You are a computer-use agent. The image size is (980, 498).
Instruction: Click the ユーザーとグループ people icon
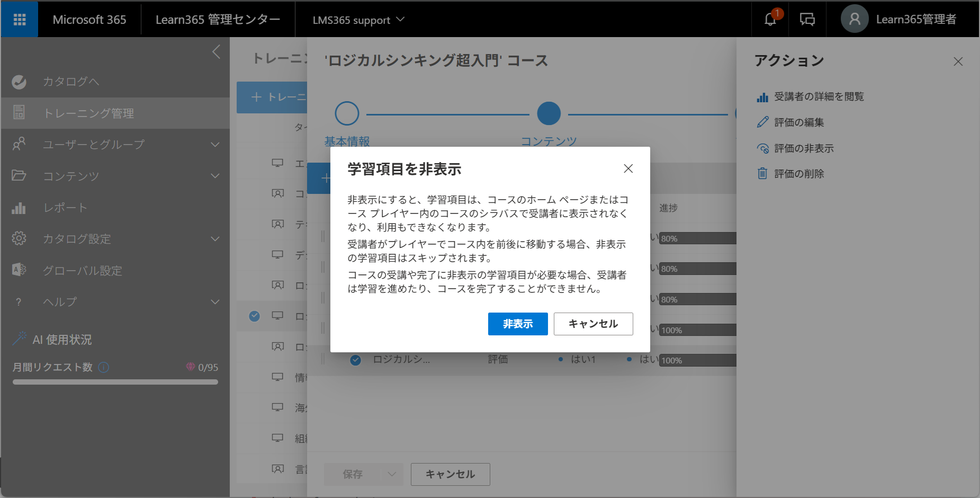coord(19,144)
